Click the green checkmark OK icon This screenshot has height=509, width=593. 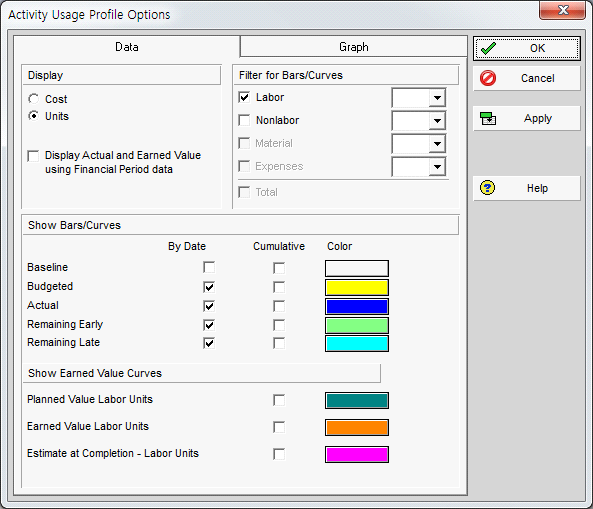(x=488, y=48)
